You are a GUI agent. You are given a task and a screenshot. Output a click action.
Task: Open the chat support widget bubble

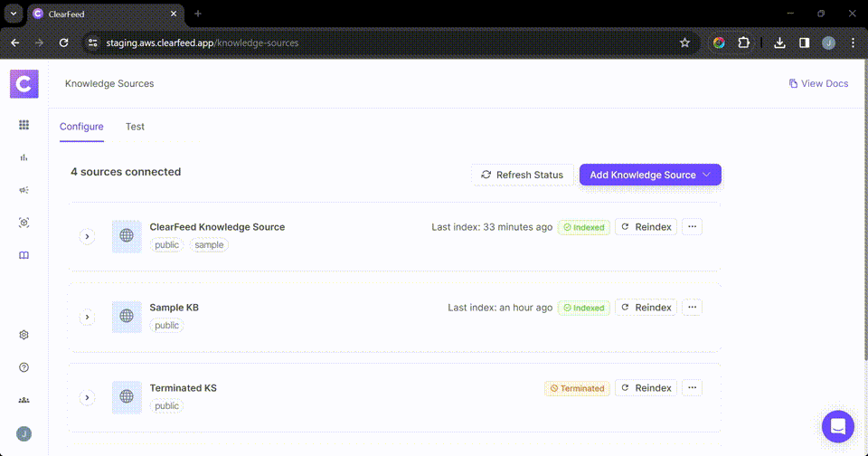[x=837, y=426]
